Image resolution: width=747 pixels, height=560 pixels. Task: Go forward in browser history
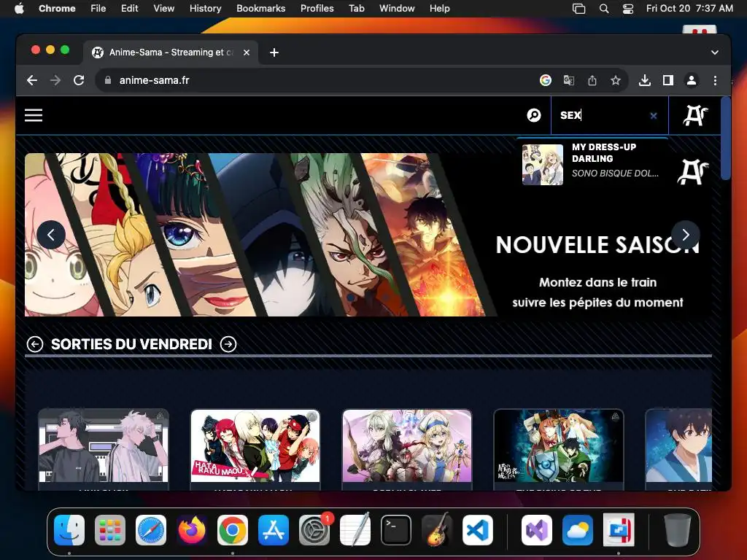[x=55, y=80]
